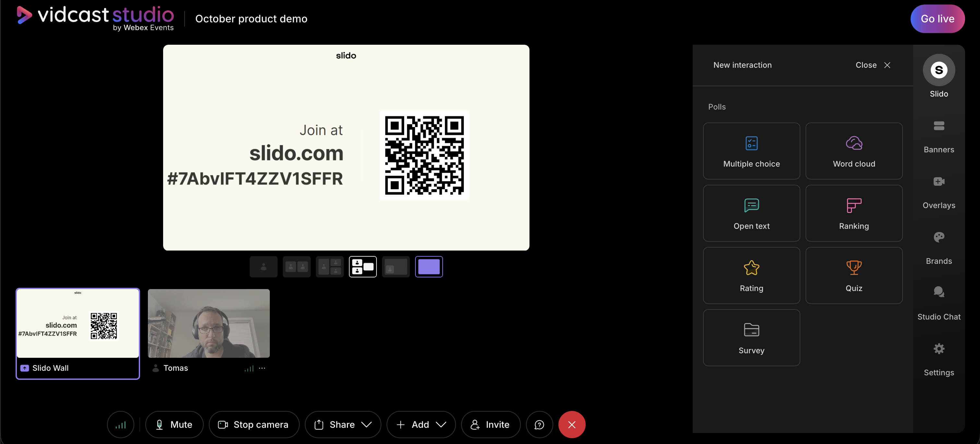Invite a participant

[x=490, y=425]
